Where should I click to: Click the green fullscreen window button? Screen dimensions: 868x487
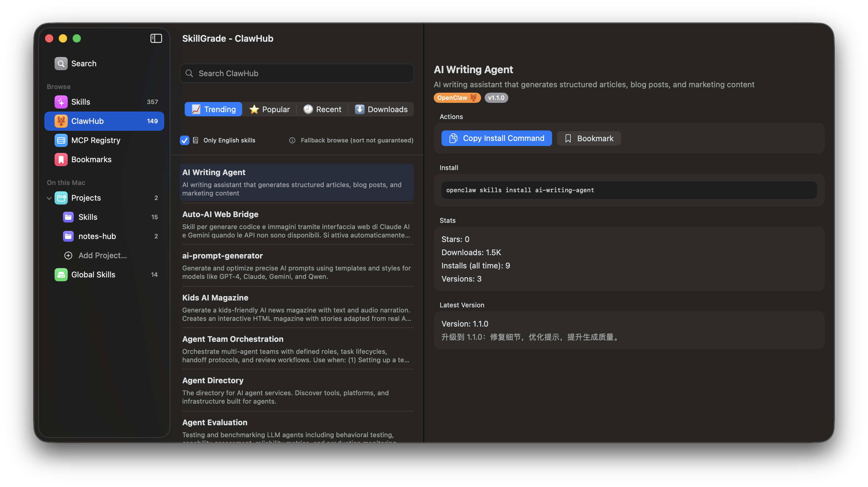(77, 38)
